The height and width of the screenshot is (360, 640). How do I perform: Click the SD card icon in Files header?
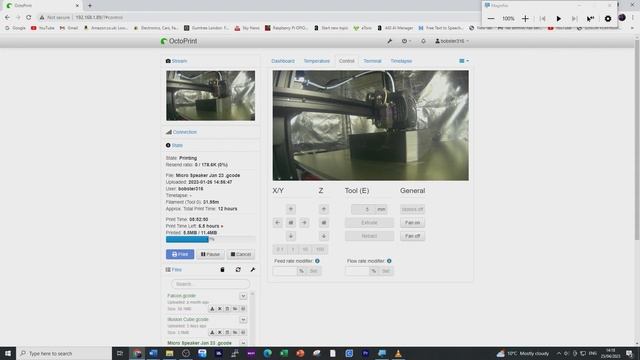click(222, 270)
